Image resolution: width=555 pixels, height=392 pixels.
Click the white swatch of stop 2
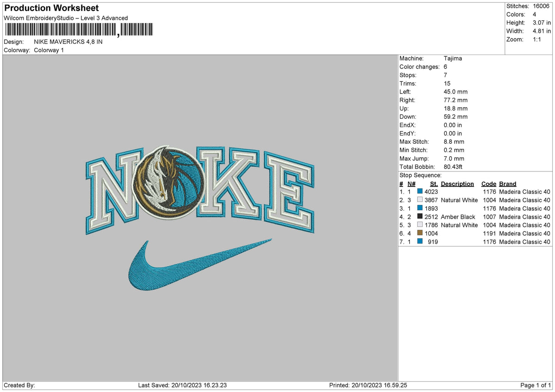click(x=420, y=200)
